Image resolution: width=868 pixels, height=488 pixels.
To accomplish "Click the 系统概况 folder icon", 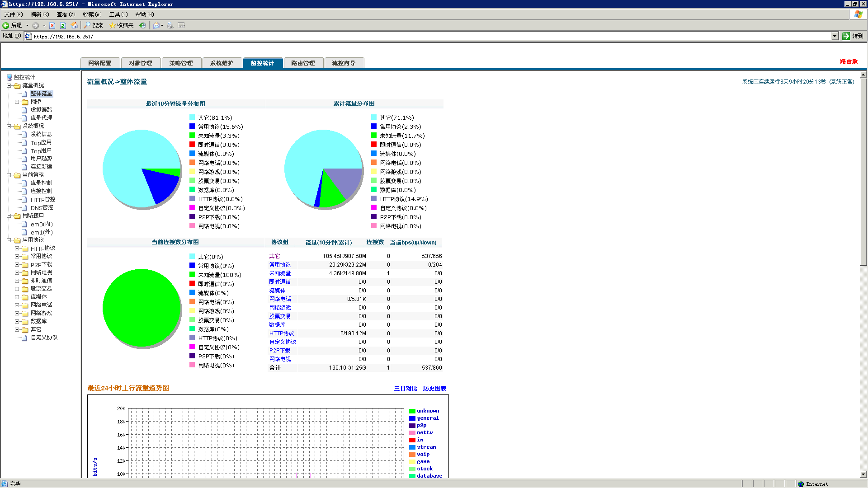I will click(x=17, y=126).
